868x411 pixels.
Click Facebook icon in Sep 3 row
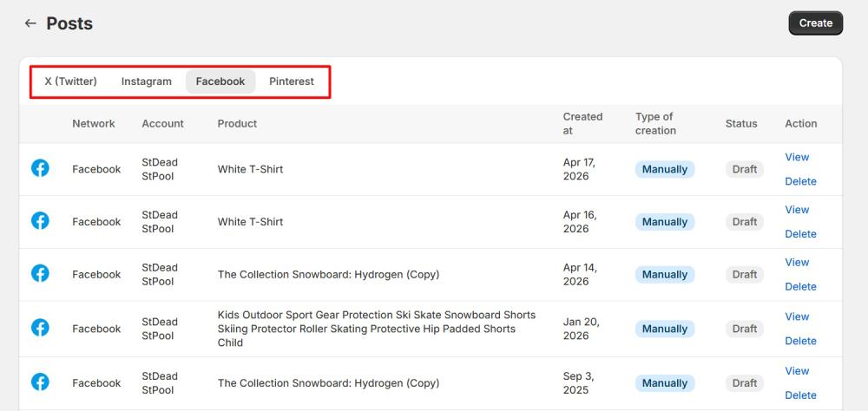point(40,382)
